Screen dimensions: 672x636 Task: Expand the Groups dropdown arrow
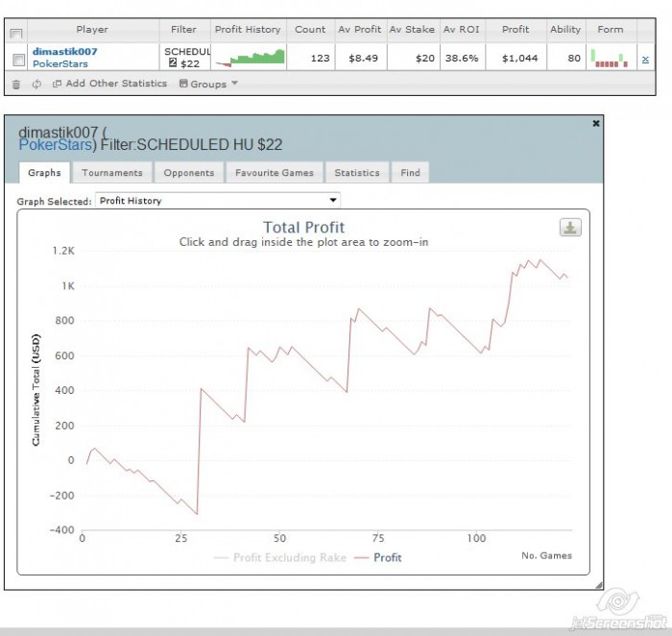pyautogui.click(x=234, y=83)
